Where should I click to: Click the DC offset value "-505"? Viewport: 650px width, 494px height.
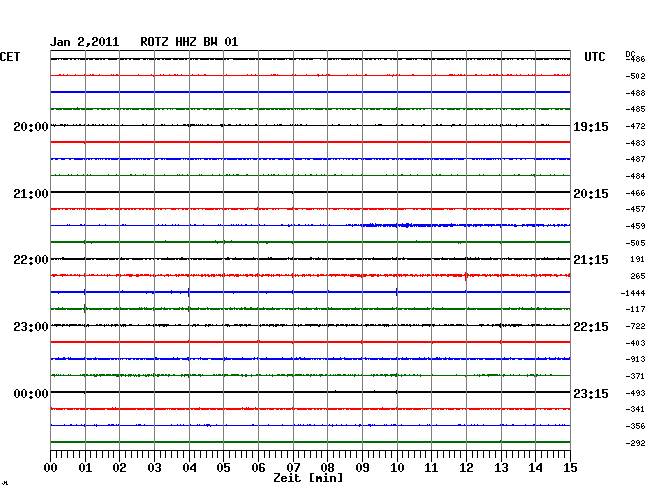[635, 243]
